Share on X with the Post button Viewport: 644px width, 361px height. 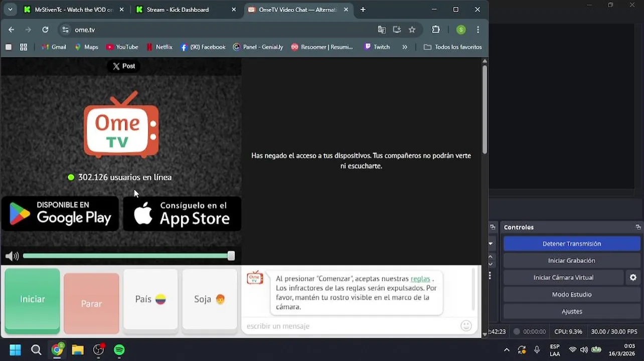pos(123,66)
